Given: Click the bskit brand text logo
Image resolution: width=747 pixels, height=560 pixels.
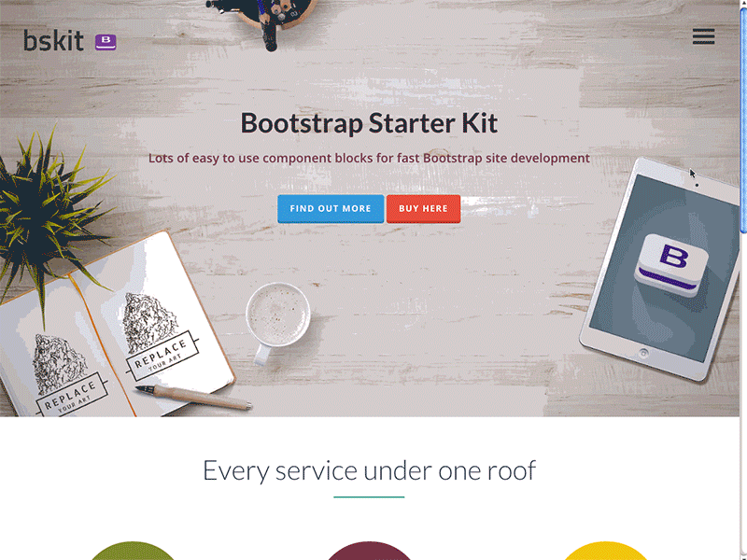Looking at the screenshot, I should 53,40.
